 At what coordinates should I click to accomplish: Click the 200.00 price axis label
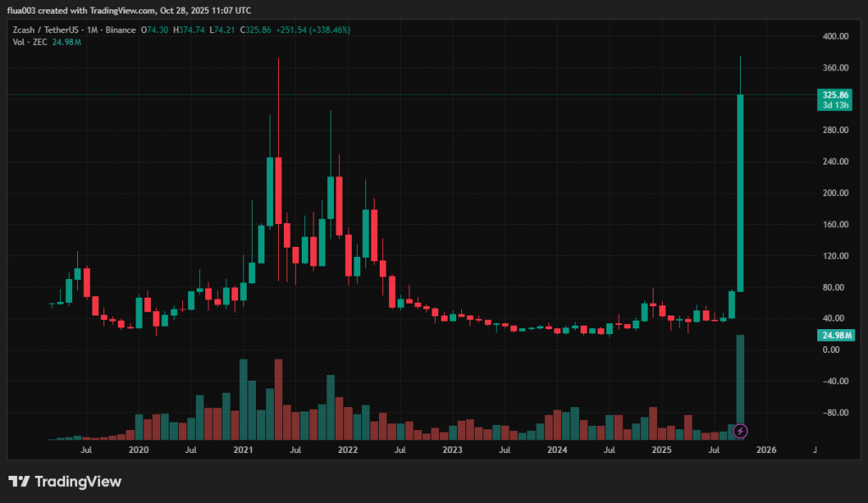834,193
